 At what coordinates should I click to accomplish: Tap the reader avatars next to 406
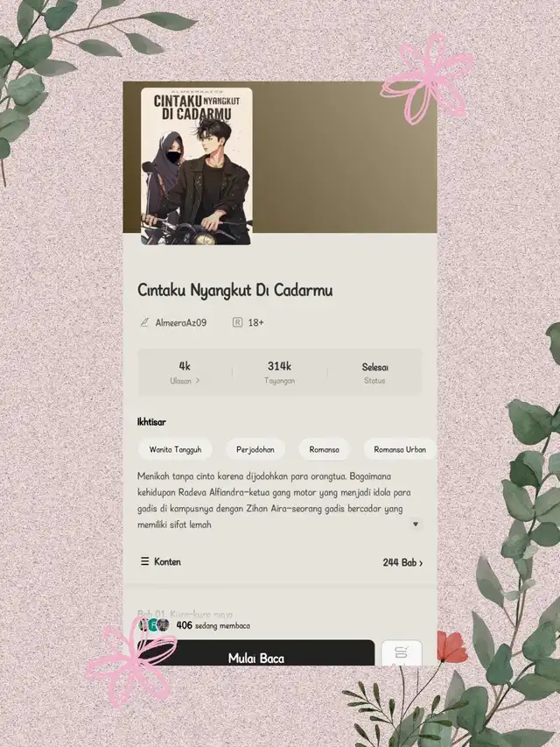tap(153, 625)
